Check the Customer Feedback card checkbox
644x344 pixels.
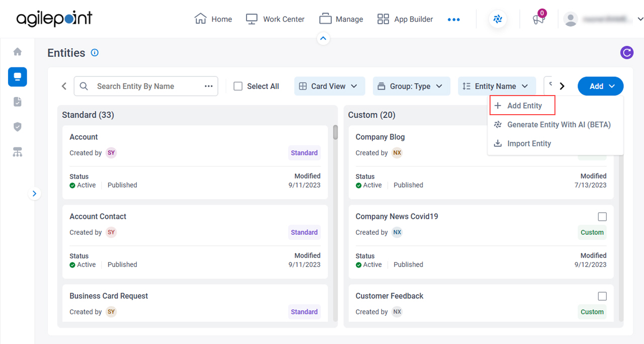[x=602, y=296]
